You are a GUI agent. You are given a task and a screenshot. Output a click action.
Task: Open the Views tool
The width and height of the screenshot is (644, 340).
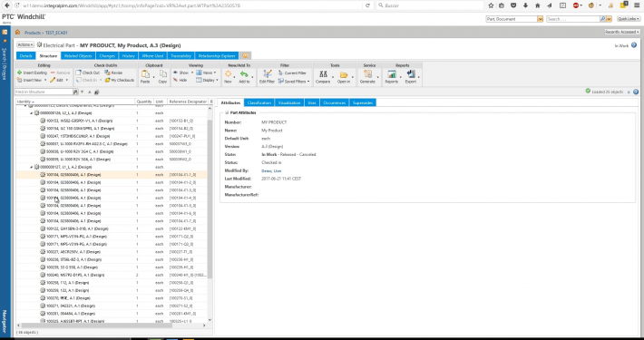[206, 73]
